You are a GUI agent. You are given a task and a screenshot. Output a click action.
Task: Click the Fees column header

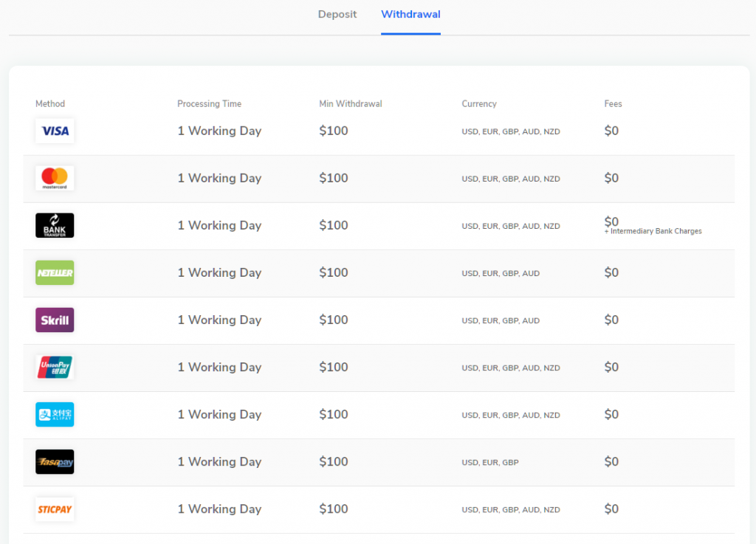tap(613, 103)
